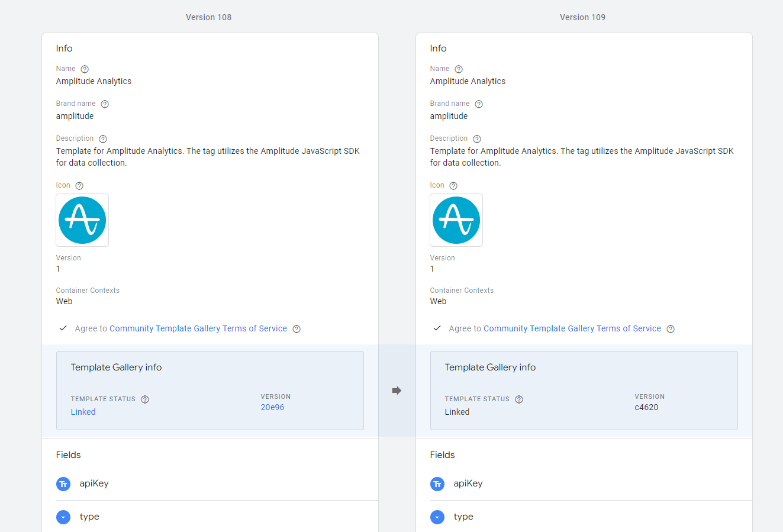Click the type dropdown field icon in Version 108
783x532 pixels.
[x=63, y=517]
